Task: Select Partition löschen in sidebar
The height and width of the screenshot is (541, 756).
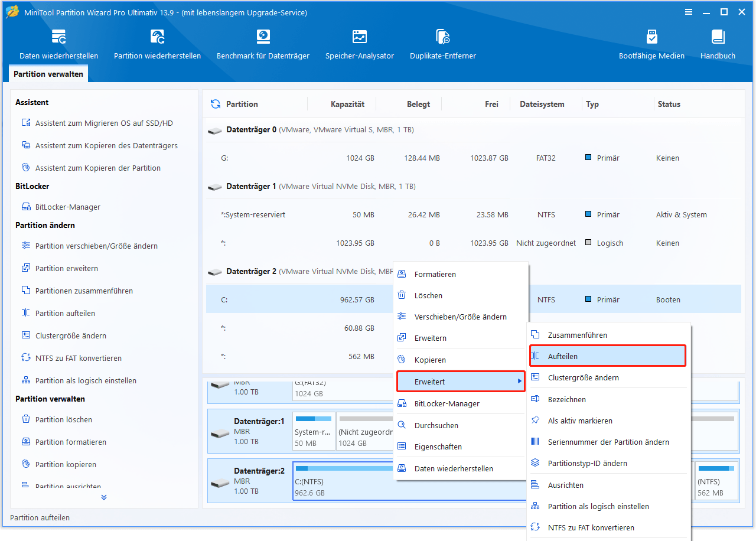Action: [x=57, y=419]
